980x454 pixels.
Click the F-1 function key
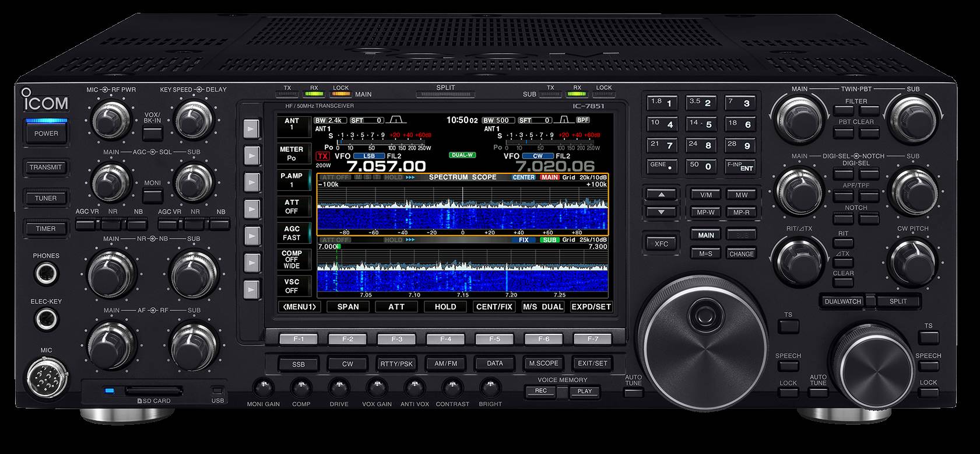pyautogui.click(x=298, y=338)
